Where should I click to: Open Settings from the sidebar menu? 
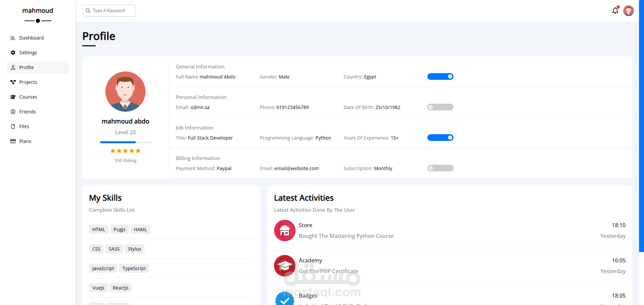tap(38, 53)
